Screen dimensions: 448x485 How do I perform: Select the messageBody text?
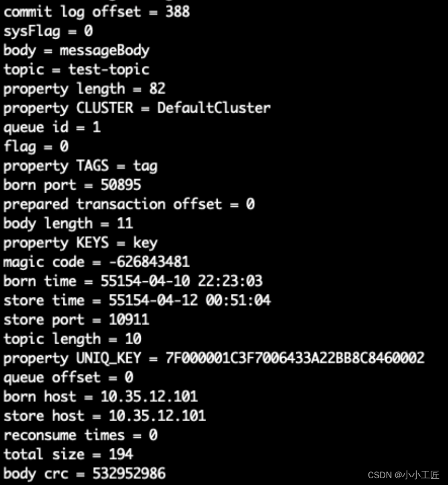pyautogui.click(x=105, y=50)
